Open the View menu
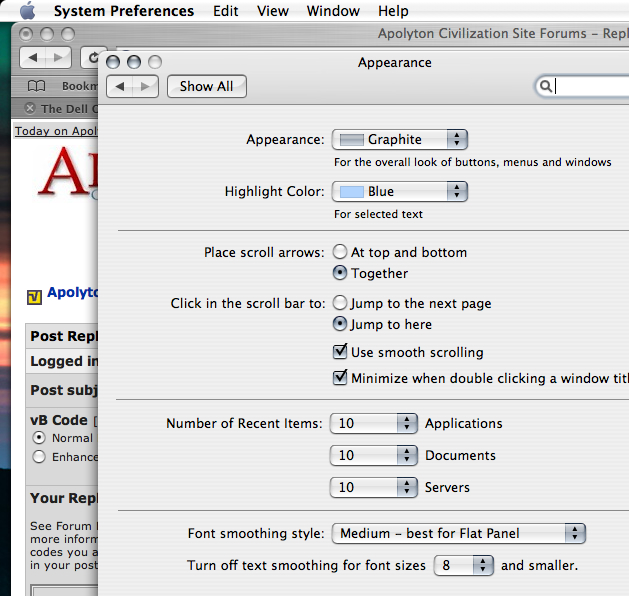The image size is (629, 596). point(273,11)
